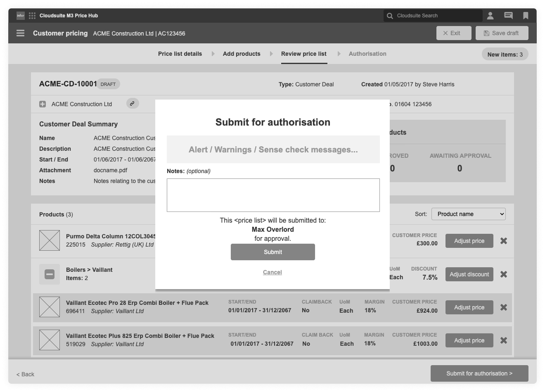
Task: Click the ACME-CD-10001 price list title
Action: [x=68, y=84]
